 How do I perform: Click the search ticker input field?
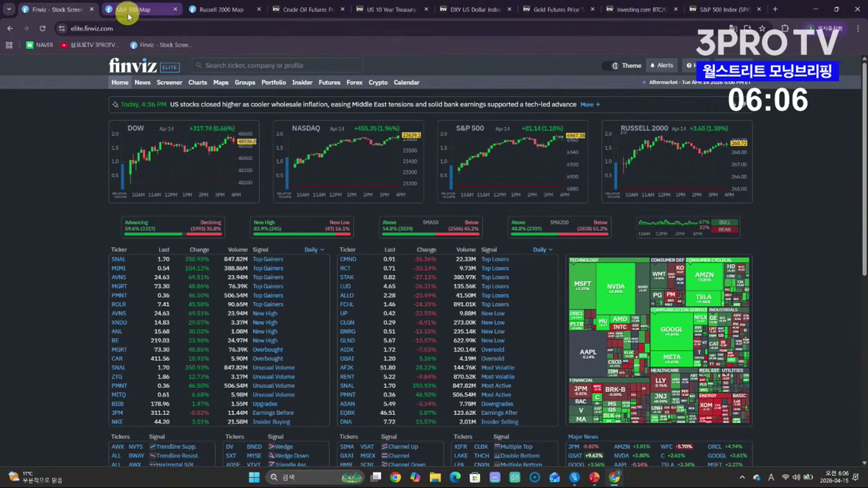(x=278, y=66)
